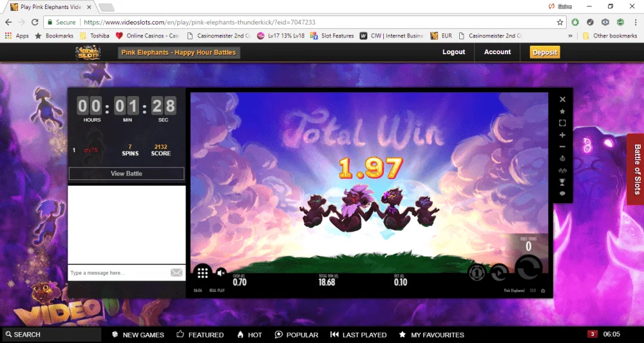
Task: Click the settings icon beside game version
Action: click(x=543, y=291)
